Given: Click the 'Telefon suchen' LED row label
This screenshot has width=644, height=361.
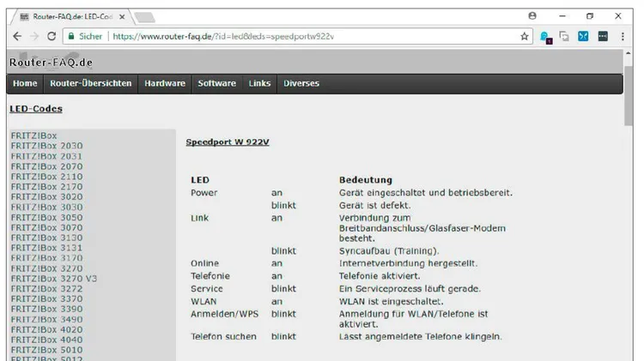Looking at the screenshot, I should 223,337.
